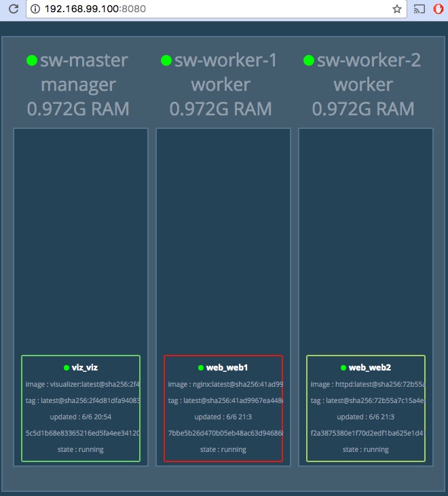Click state : running in web_web1 card
The image size is (448, 496).
(x=223, y=449)
